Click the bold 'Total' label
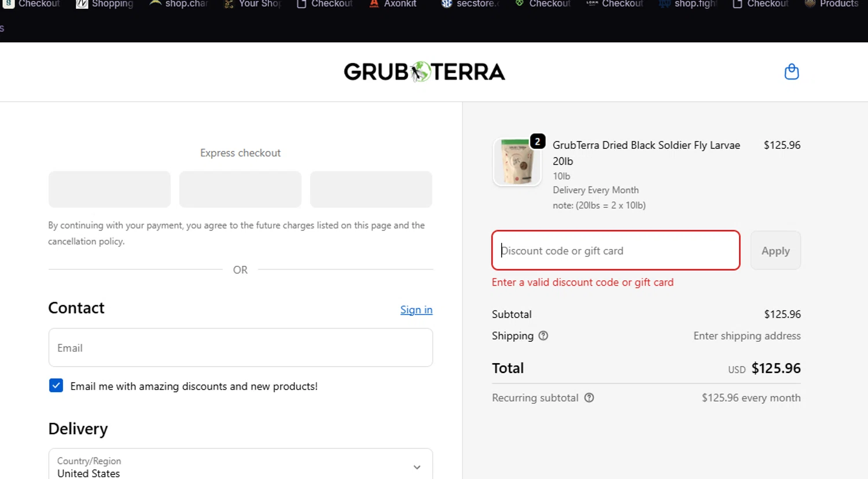Image resolution: width=868 pixels, height=479 pixels. pyautogui.click(x=507, y=368)
